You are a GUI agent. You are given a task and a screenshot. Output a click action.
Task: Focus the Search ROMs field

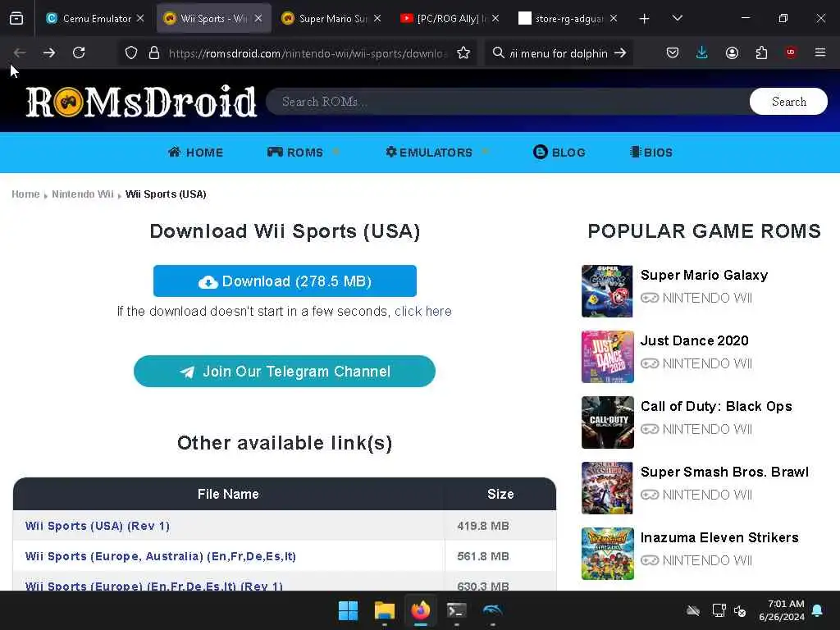507,101
